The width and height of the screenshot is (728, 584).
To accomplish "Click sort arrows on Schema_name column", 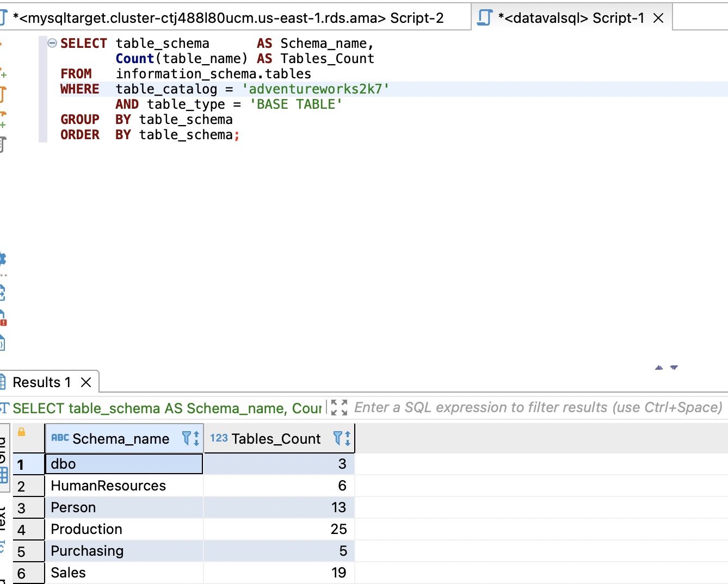I will (x=196, y=438).
